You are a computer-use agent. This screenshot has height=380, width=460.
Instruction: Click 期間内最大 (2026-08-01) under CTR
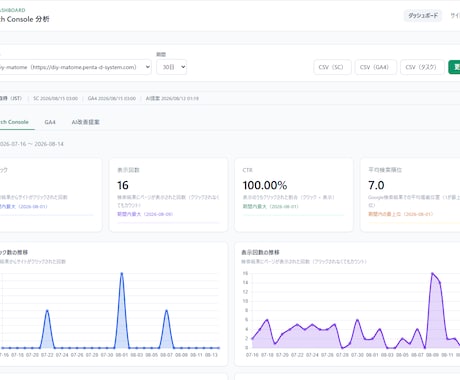click(270, 206)
